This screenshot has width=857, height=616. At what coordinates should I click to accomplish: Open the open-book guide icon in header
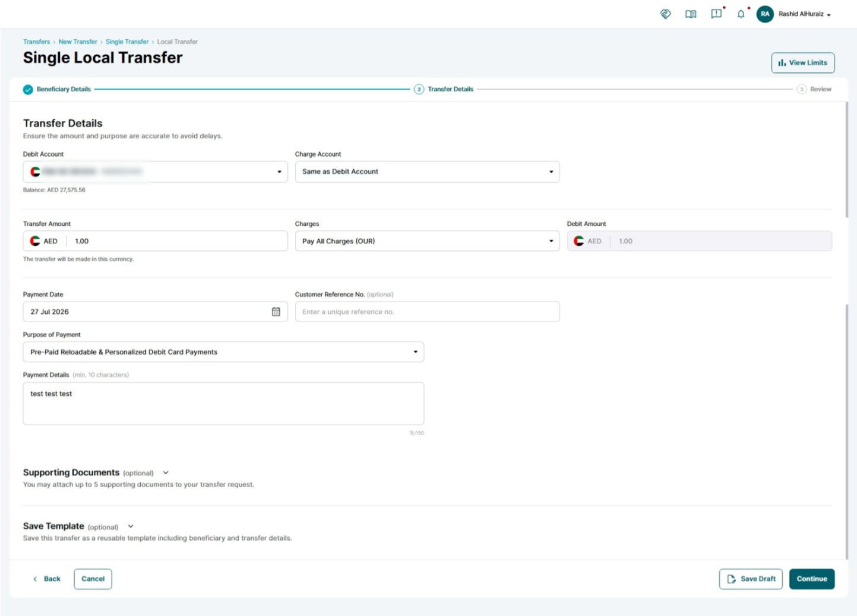pos(691,14)
